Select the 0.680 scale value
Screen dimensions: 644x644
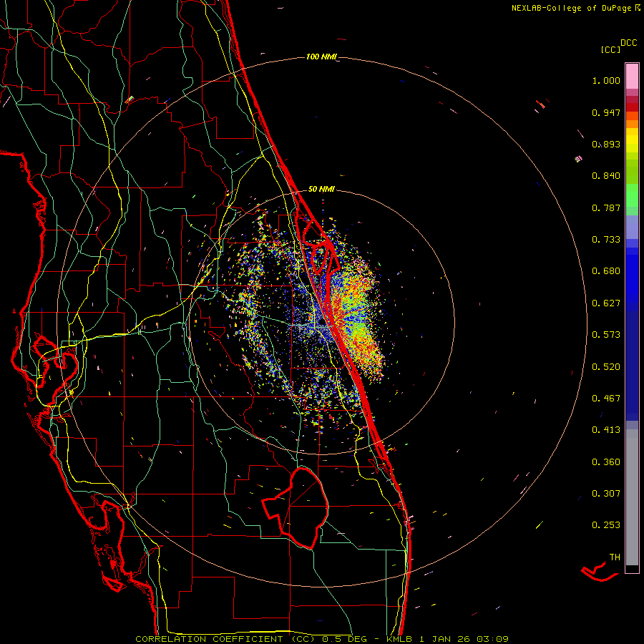tap(606, 271)
